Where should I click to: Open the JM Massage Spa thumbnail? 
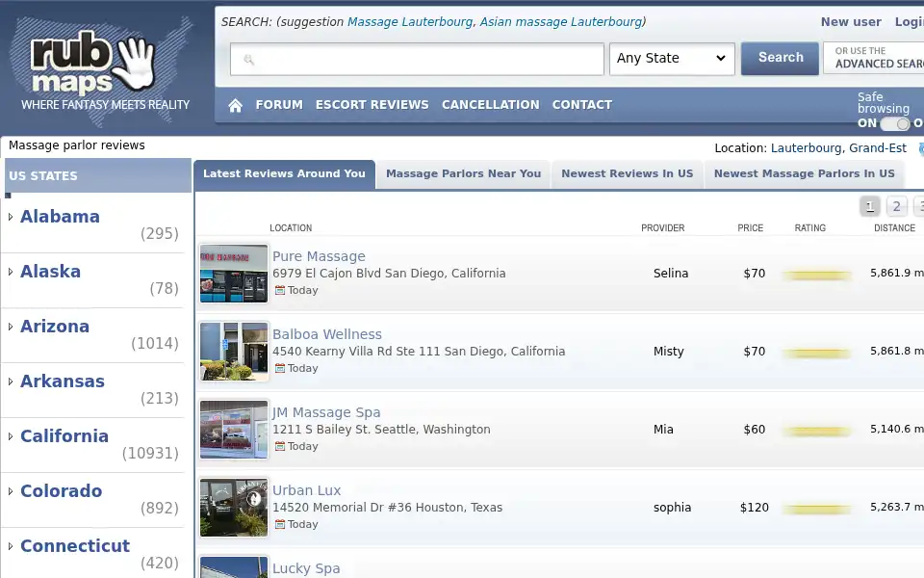pos(233,430)
